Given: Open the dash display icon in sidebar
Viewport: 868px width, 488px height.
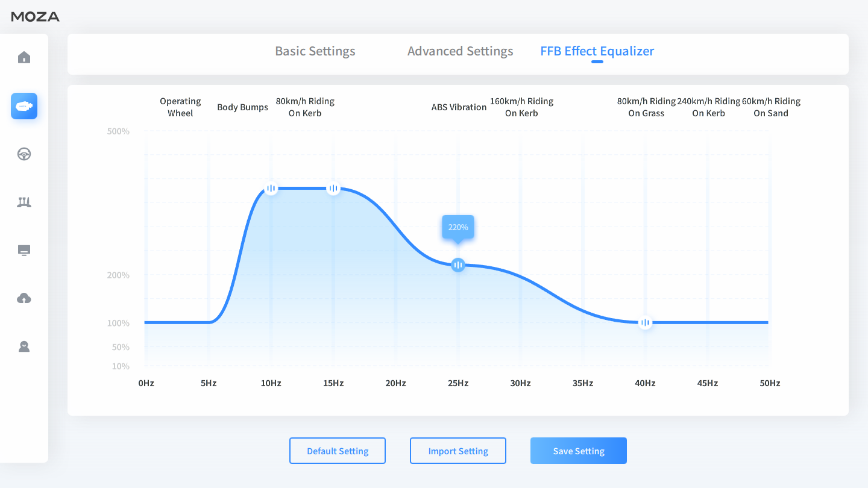Looking at the screenshot, I should click(24, 251).
